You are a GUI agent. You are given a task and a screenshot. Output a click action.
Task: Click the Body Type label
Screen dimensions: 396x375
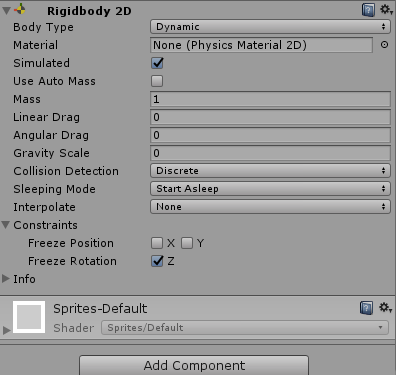[43, 27]
